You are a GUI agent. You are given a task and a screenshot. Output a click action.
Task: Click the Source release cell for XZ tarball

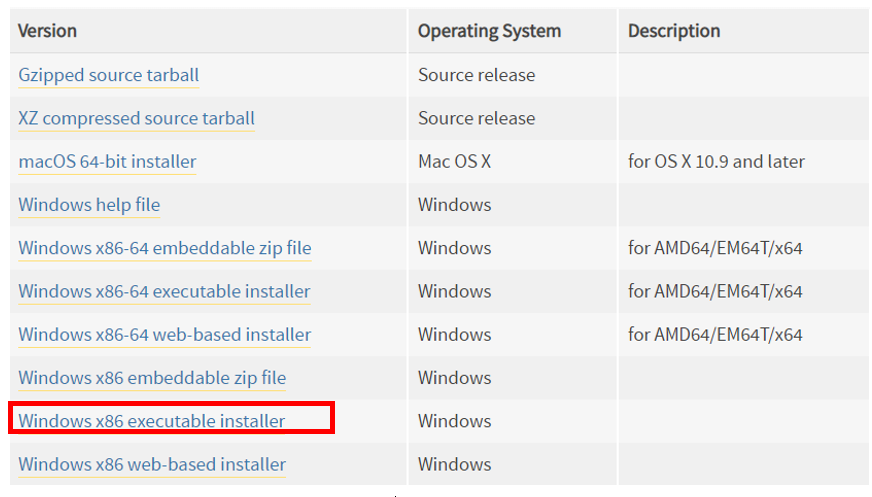[477, 118]
